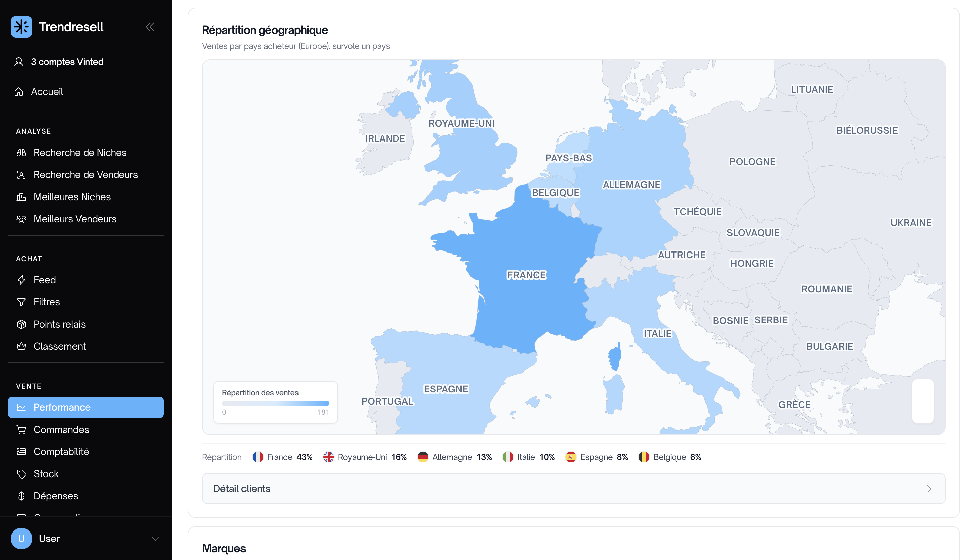976x560 pixels.
Task: Click the Espagne 8% legend entry
Action: [x=596, y=457]
